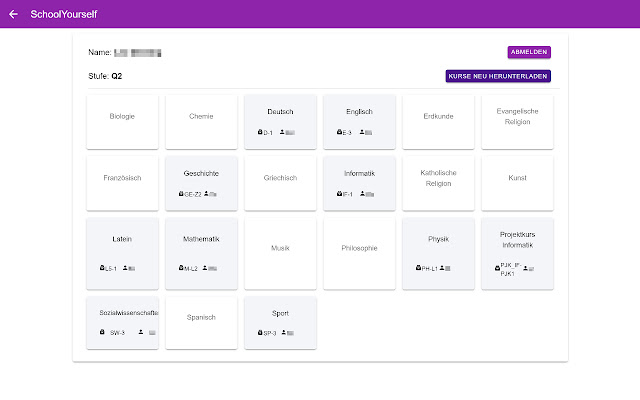Click the Deutsch card title
This screenshot has height=400, width=640.
280,111
